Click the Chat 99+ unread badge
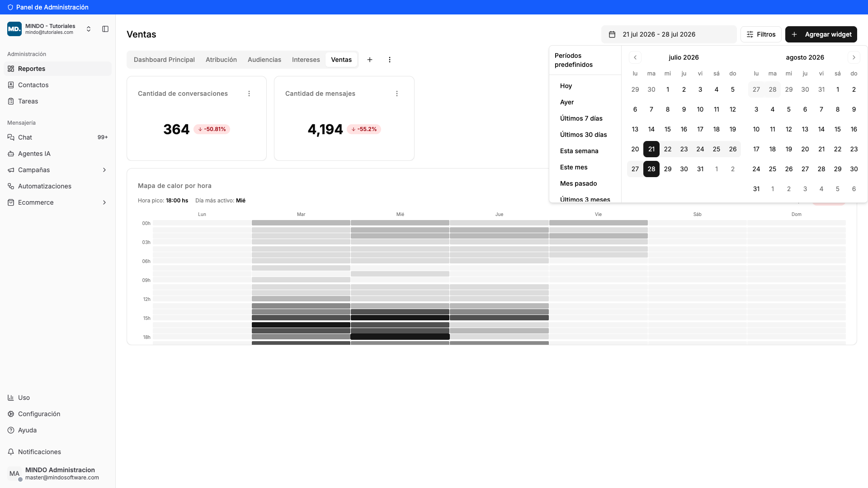This screenshot has height=488, width=868. tap(103, 137)
